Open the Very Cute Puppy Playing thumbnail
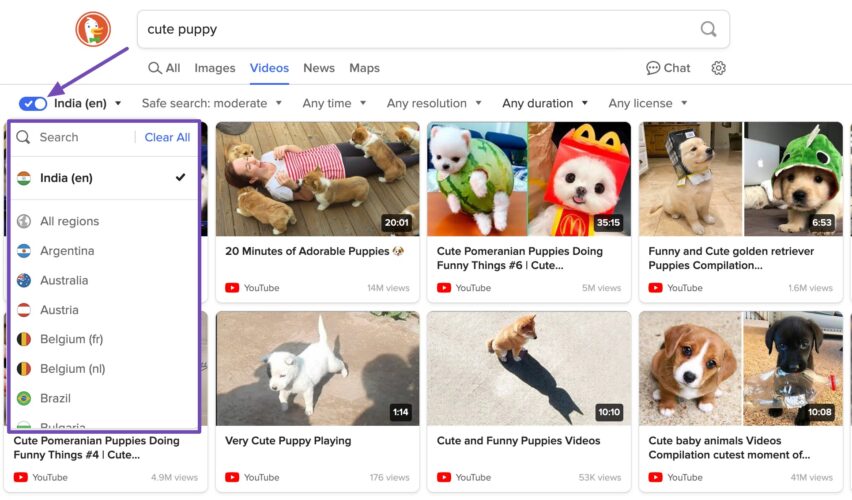This screenshot has height=500, width=852. 317,368
